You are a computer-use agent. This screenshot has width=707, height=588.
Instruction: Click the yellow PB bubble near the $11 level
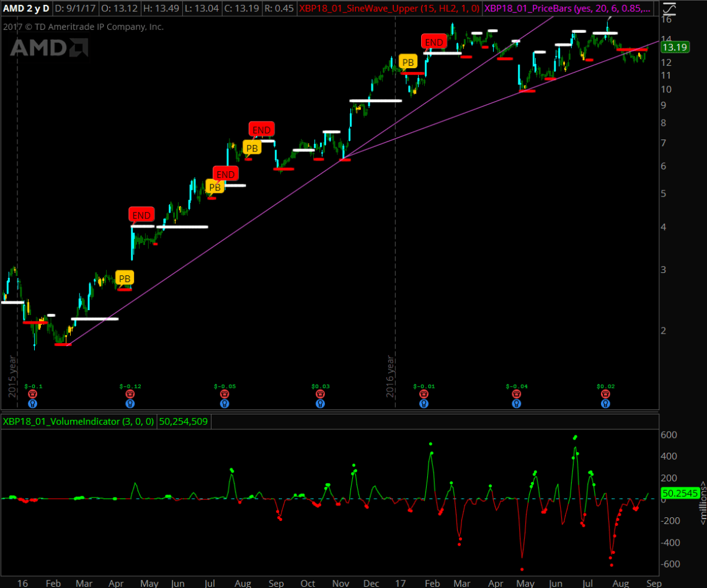pos(408,62)
